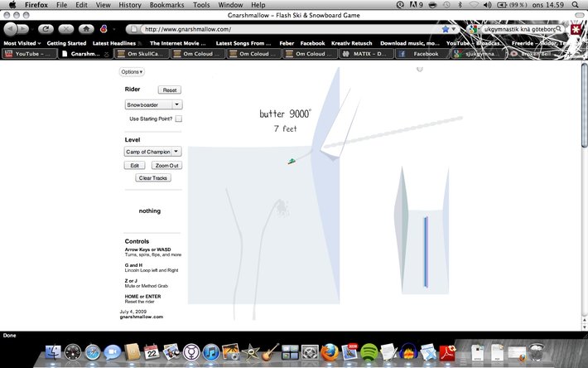Open the Bookmarks menu
The image size is (588, 368).
click(x=166, y=5)
